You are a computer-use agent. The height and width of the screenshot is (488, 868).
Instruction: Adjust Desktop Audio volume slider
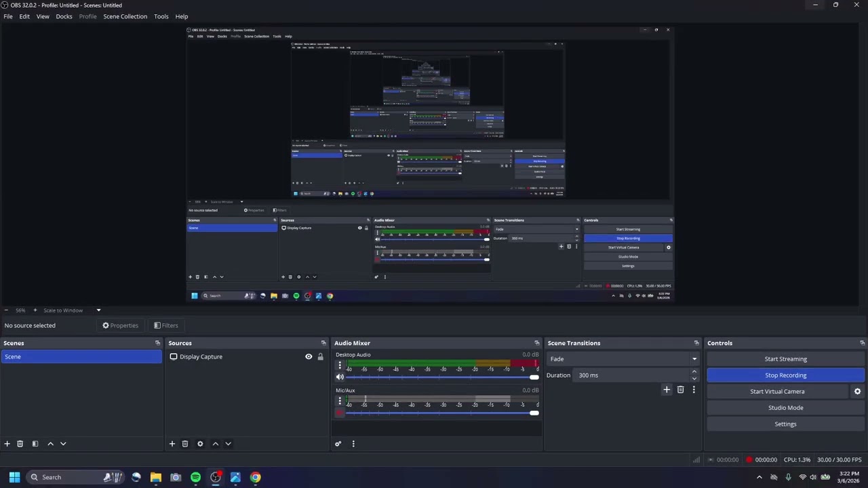coord(442,378)
